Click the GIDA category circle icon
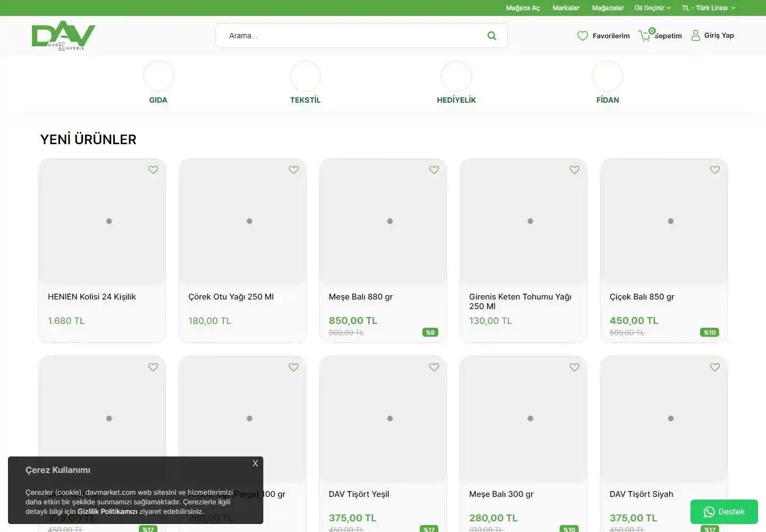The width and height of the screenshot is (766, 532). (159, 76)
